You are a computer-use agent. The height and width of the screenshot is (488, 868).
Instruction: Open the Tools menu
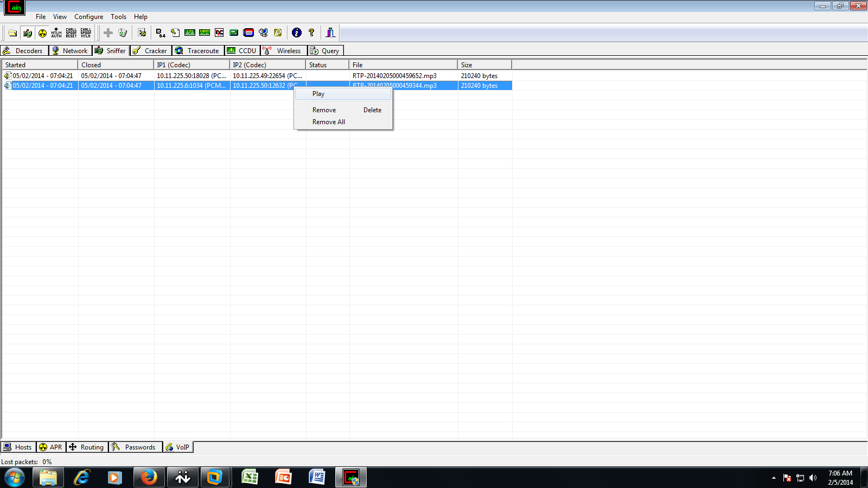click(118, 17)
